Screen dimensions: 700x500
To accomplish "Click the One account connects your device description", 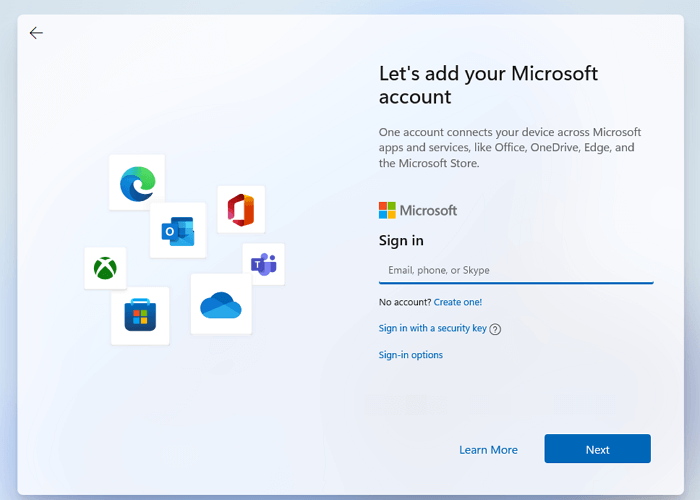I will 510,148.
